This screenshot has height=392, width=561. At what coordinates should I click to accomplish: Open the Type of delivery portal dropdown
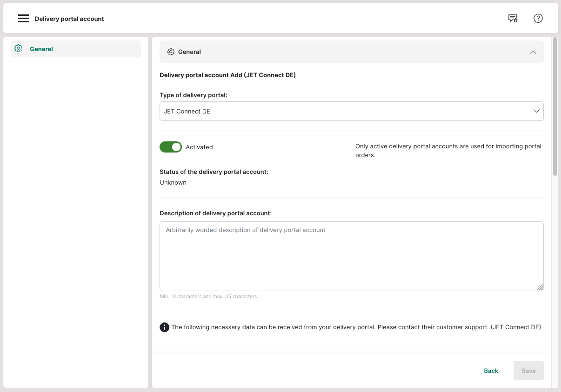coord(344,111)
